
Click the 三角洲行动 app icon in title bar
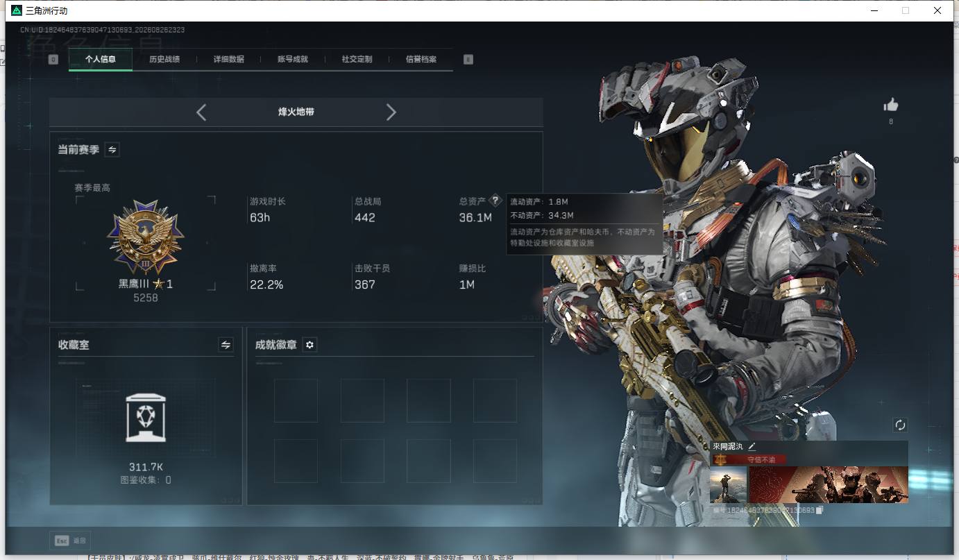17,10
